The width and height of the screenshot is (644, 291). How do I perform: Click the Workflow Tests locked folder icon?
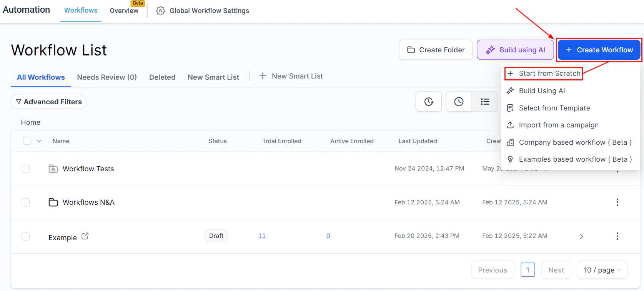point(53,169)
